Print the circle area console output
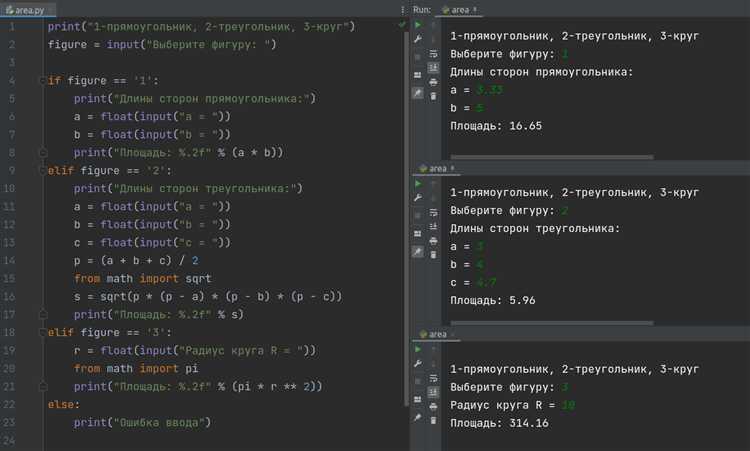Screen dimensions: 750x451 [x=433, y=407]
